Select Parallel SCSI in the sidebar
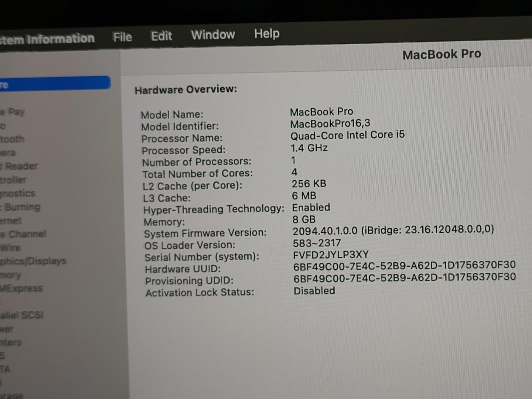532x399 pixels. (x=22, y=315)
